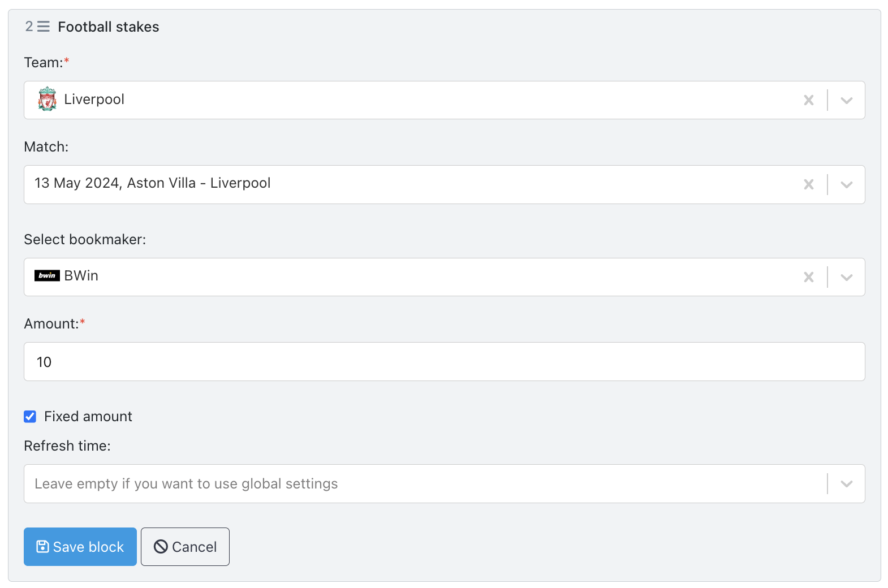Remove the BWin bookmaker selection
This screenshot has width=888, height=588.
[809, 277]
